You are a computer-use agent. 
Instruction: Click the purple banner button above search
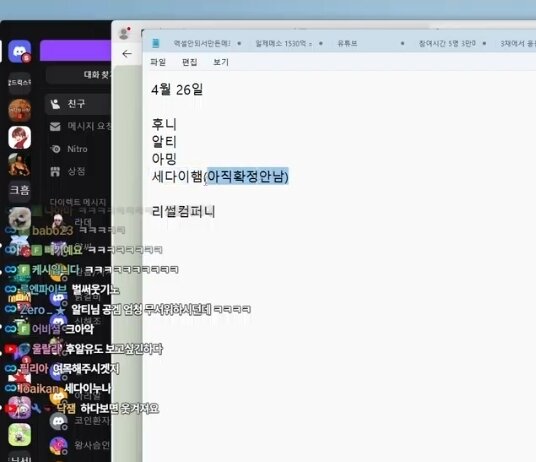coord(76,51)
